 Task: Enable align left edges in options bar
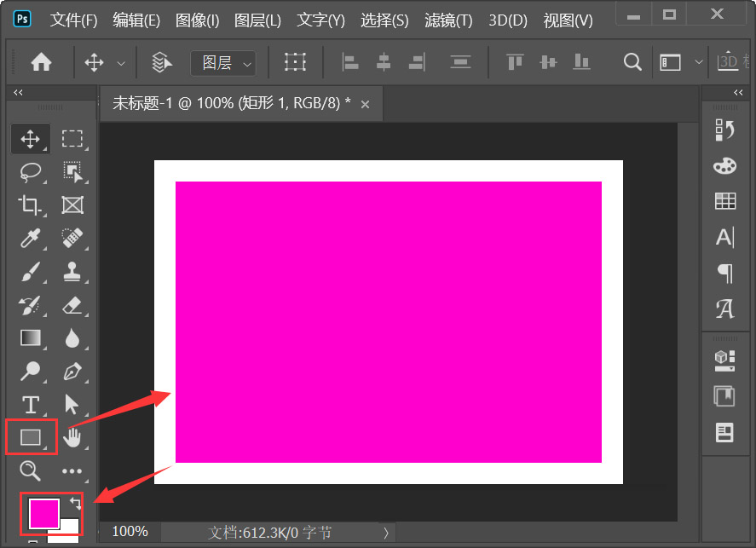click(350, 61)
